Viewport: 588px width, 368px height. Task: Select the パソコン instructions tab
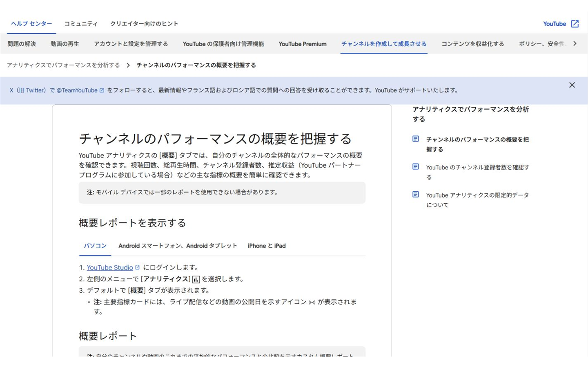pyautogui.click(x=95, y=246)
